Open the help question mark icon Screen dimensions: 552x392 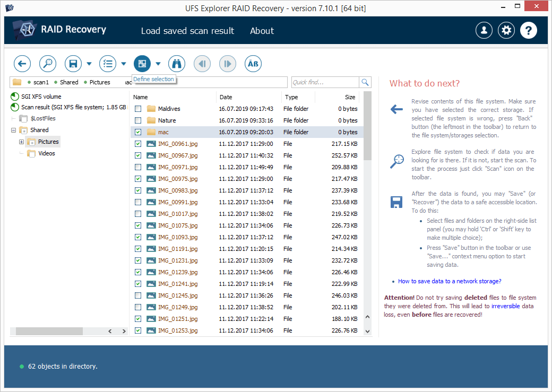(x=529, y=30)
